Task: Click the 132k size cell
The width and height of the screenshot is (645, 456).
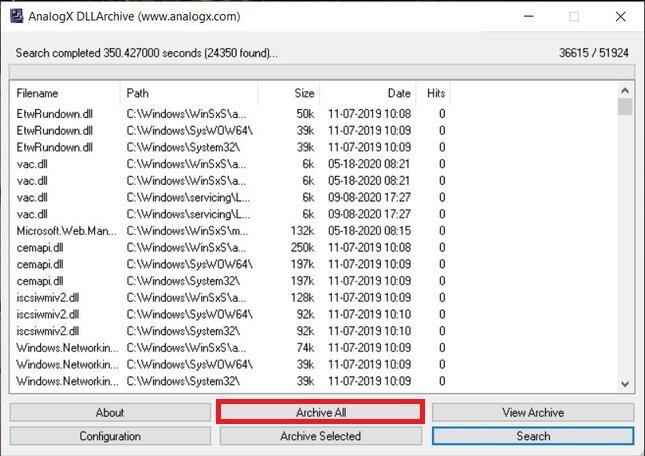Action: [x=302, y=231]
